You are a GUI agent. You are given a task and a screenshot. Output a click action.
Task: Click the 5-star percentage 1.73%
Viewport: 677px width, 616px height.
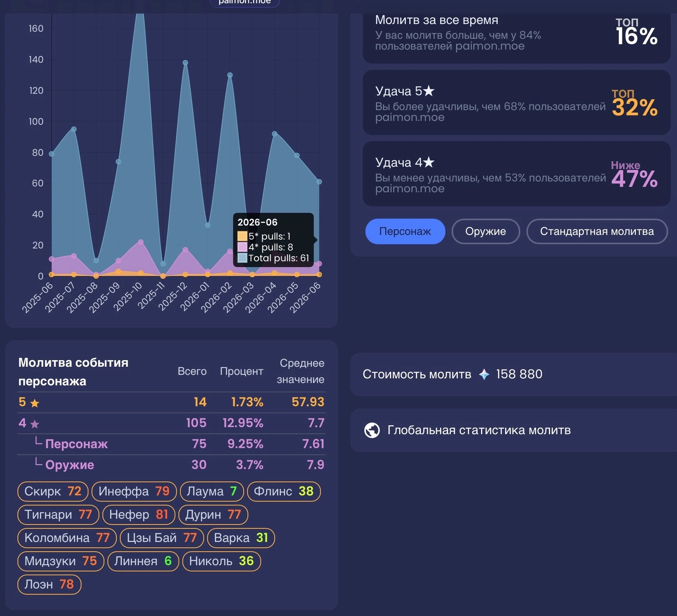(x=247, y=402)
